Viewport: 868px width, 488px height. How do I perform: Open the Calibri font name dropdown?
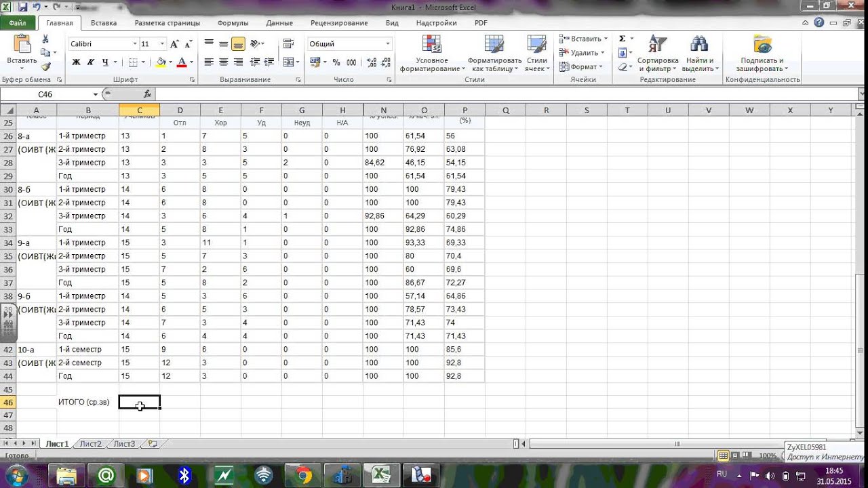tap(134, 44)
